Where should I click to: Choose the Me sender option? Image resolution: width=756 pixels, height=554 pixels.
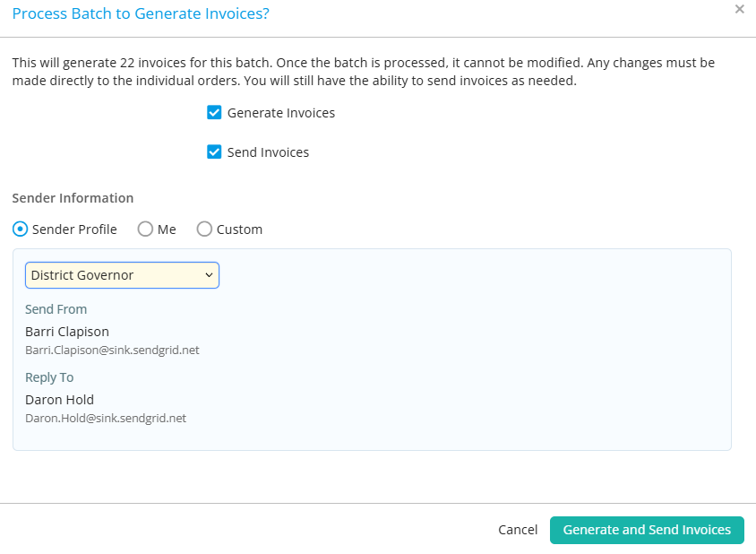pos(145,229)
